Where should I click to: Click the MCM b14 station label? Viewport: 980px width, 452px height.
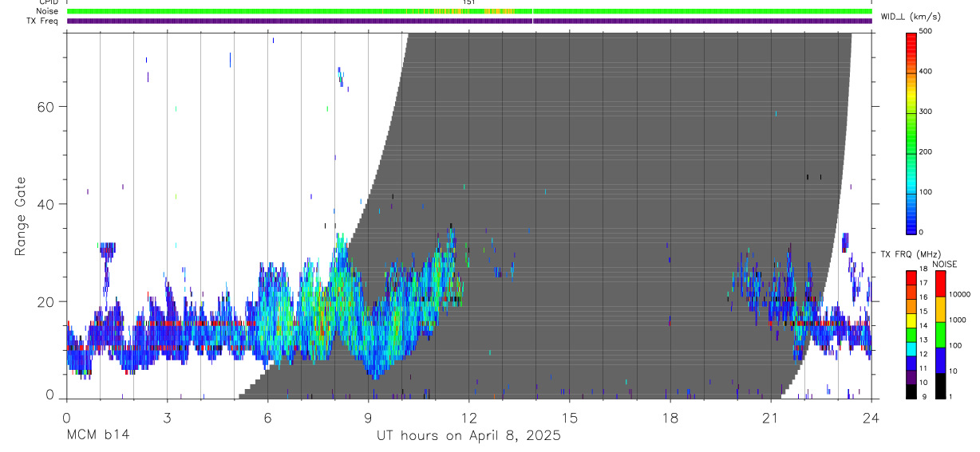pyautogui.click(x=97, y=435)
